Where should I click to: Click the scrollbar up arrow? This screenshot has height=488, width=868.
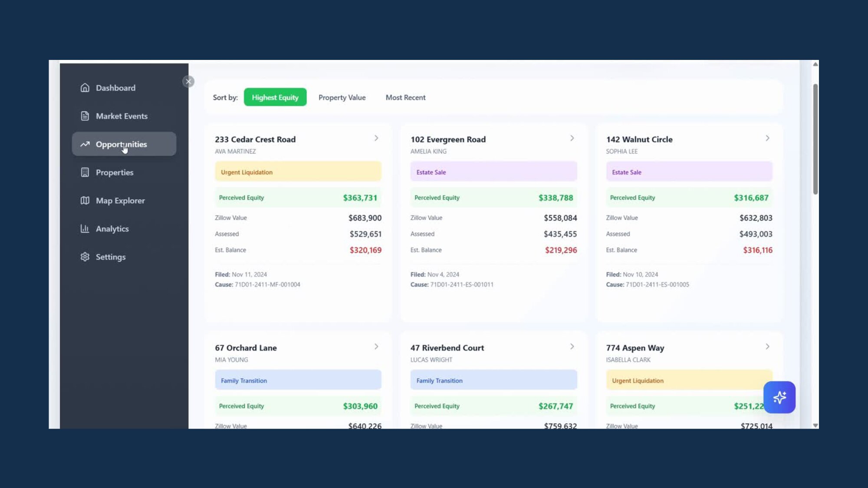click(815, 64)
